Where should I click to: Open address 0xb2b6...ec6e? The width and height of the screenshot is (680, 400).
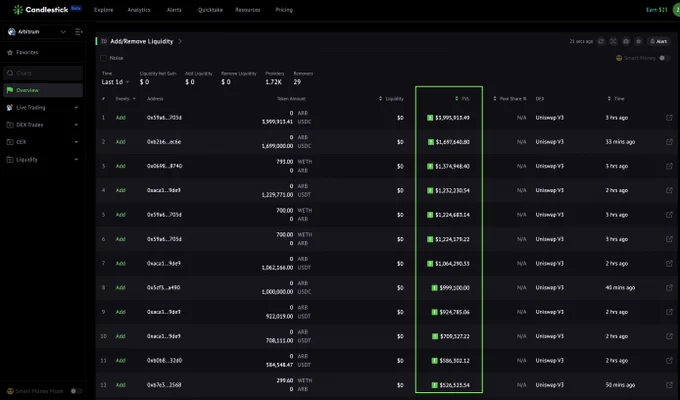pyautogui.click(x=164, y=142)
